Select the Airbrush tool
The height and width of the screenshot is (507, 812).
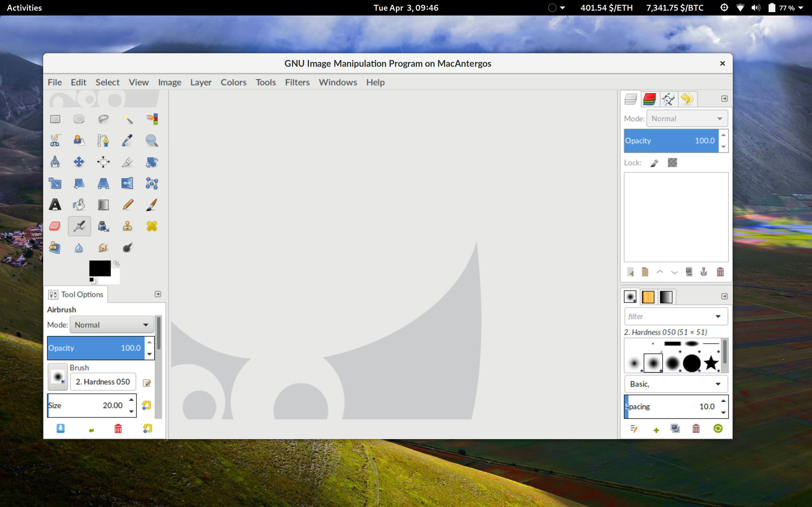click(x=79, y=226)
